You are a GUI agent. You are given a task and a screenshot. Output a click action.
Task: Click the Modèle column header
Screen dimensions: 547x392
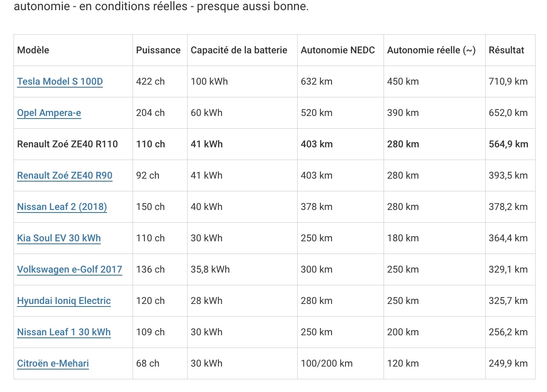[33, 50]
